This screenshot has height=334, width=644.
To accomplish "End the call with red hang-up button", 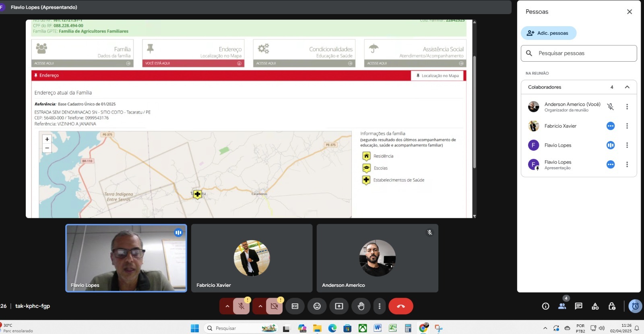I will tap(400, 306).
